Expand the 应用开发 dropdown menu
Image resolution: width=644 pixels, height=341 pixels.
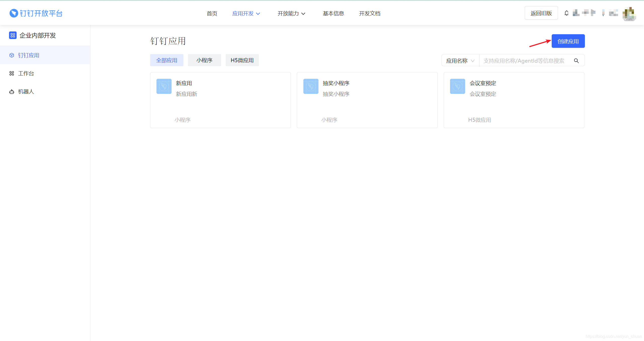tap(246, 13)
